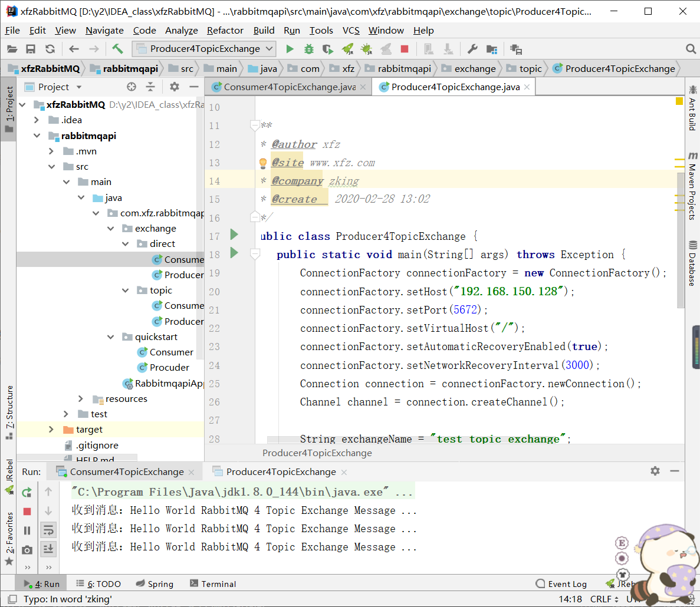Viewport: 700px width, 607px height.
Task: Click the run gutter arrow at line 18
Action: pyautogui.click(x=234, y=253)
